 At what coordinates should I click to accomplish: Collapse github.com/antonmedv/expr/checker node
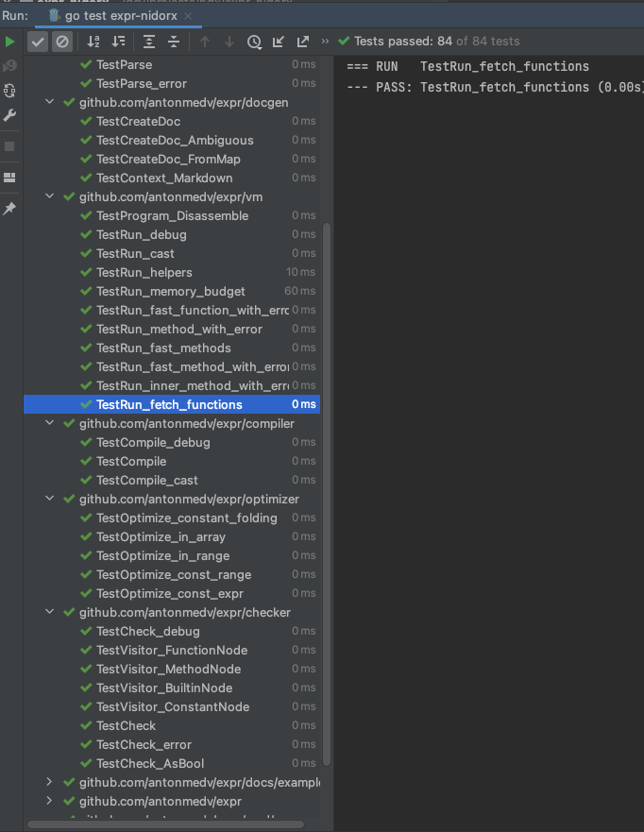pyautogui.click(x=50, y=612)
